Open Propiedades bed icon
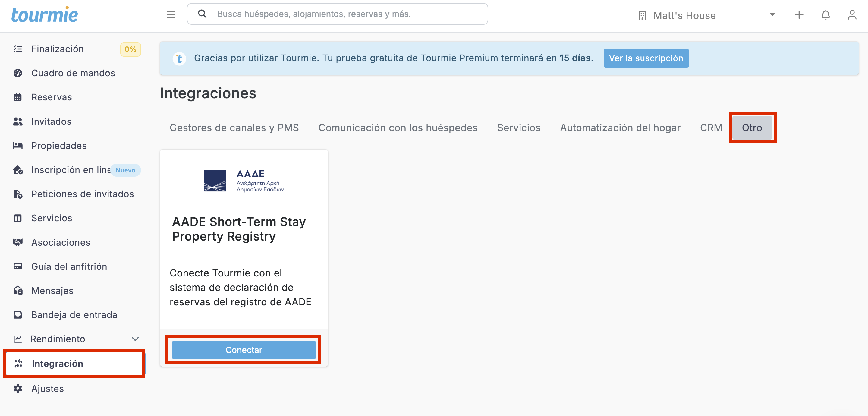 coord(17,146)
